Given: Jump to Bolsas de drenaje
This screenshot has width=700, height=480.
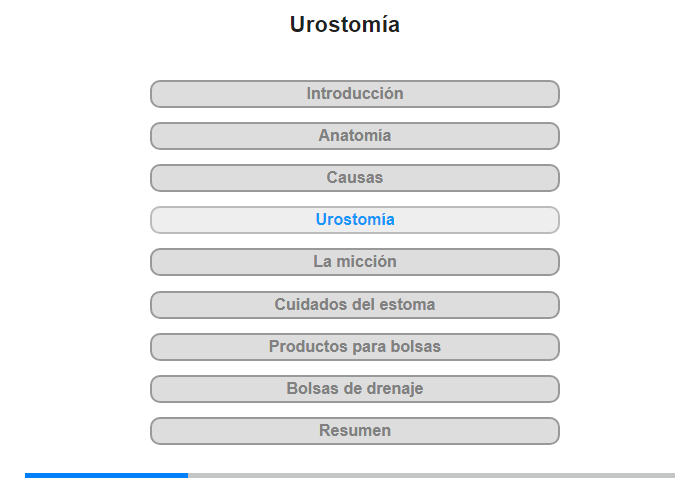Looking at the screenshot, I should [x=354, y=388].
